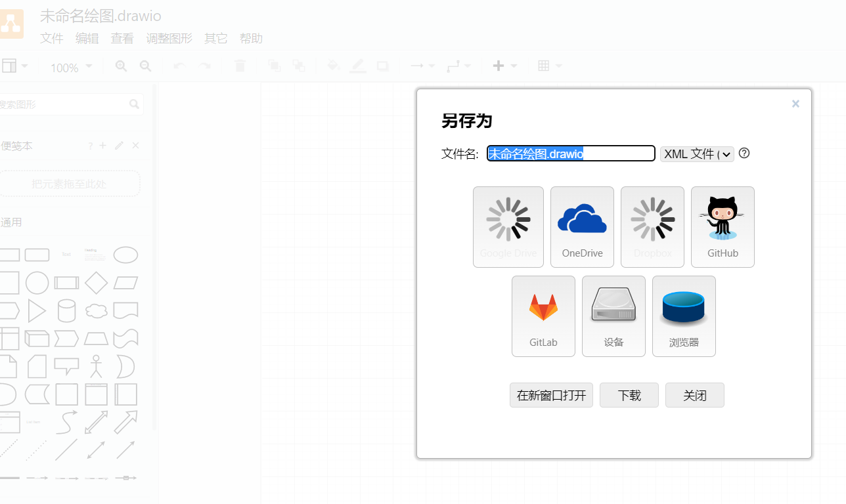Screen dimensions: 846x504
Task: Save the diagram to GitHub
Action: (723, 227)
